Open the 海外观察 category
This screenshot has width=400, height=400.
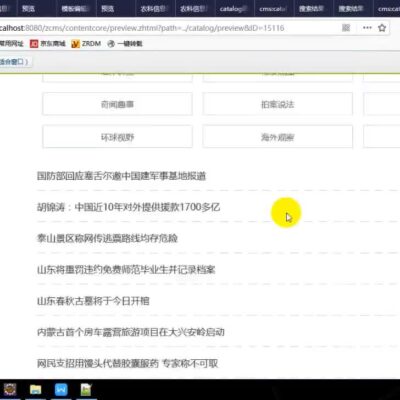coord(277,137)
